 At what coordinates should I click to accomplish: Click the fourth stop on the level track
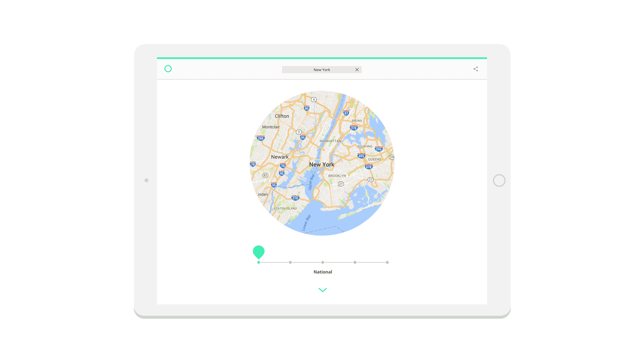[355, 262]
